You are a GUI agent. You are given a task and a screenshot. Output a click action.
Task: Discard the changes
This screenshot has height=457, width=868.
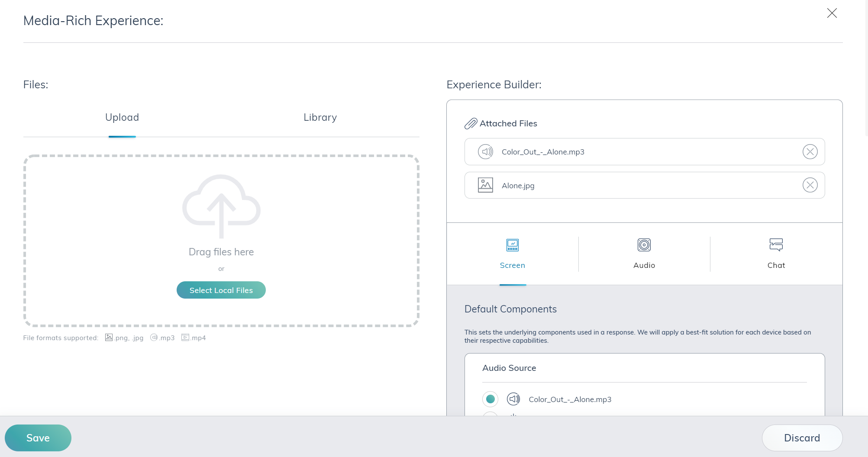[x=802, y=438]
